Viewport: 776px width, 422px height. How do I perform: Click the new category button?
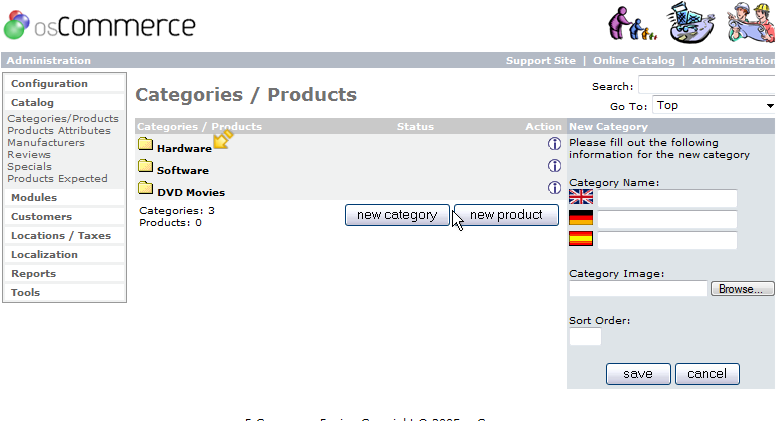coord(397,215)
